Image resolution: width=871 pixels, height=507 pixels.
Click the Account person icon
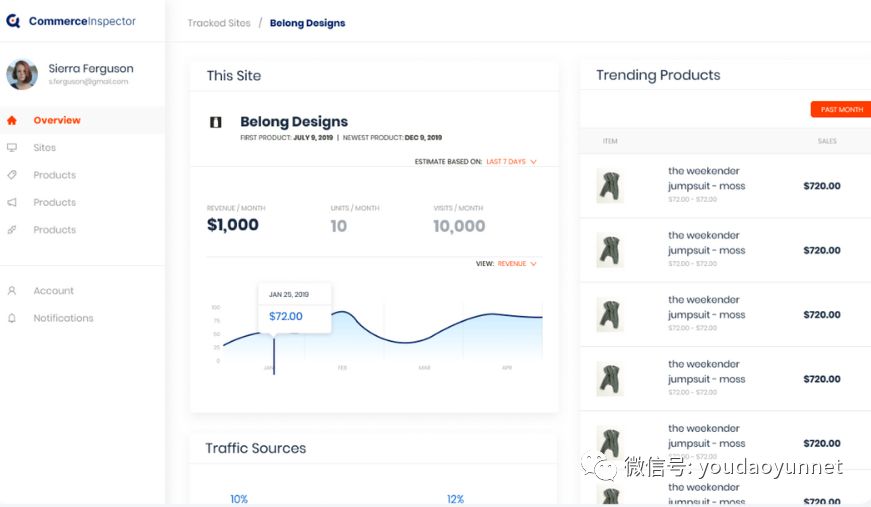[12, 290]
